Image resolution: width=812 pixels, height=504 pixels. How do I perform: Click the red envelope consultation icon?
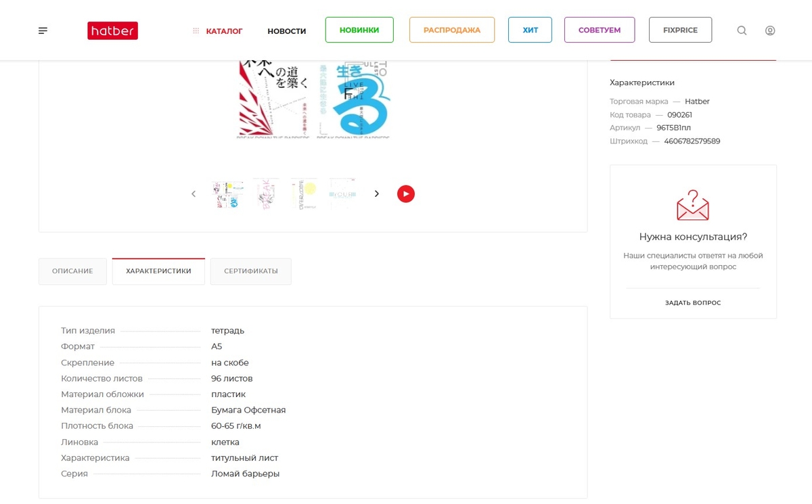692,206
